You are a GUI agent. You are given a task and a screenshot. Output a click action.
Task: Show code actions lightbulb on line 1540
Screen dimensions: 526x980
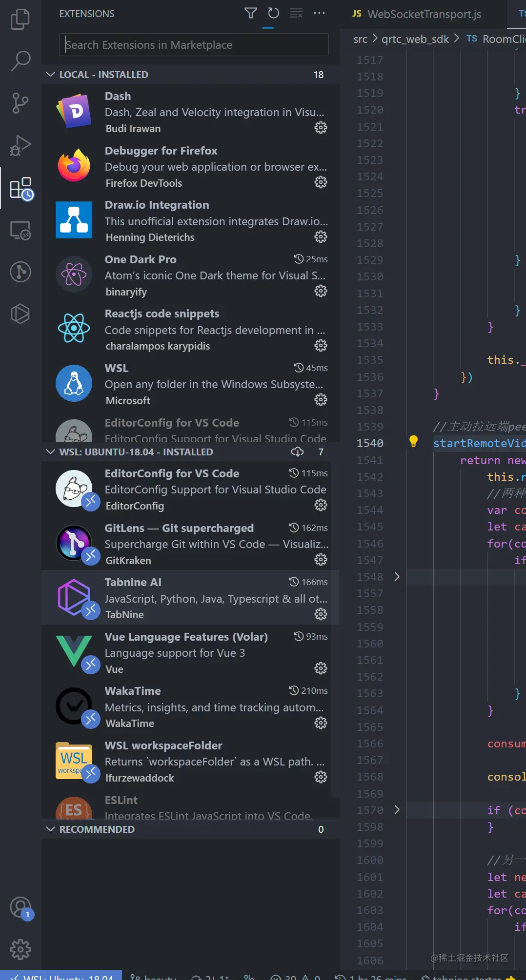[413, 442]
